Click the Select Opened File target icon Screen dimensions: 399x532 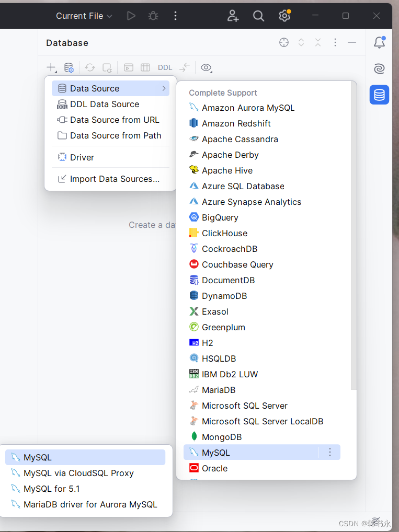click(284, 42)
